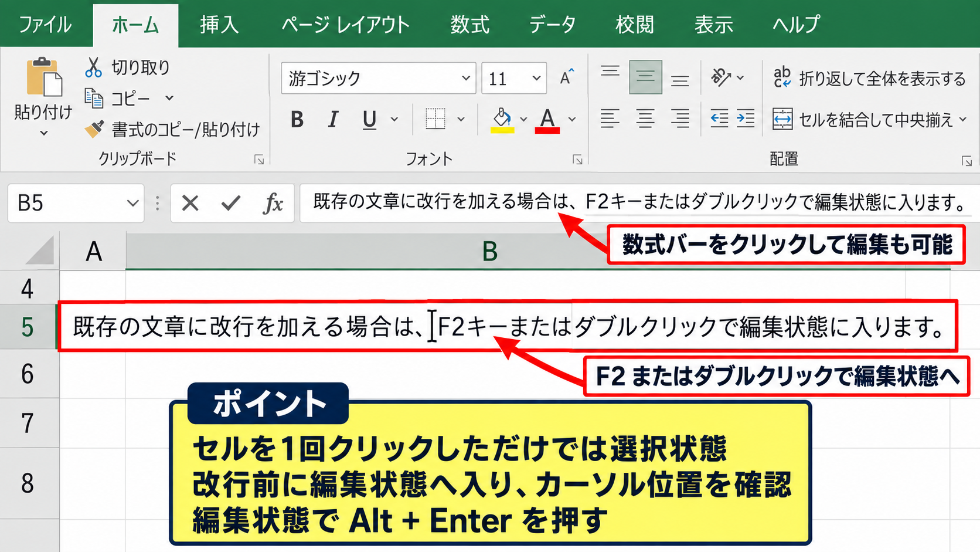Toggle middle vertical alignment

click(x=645, y=77)
